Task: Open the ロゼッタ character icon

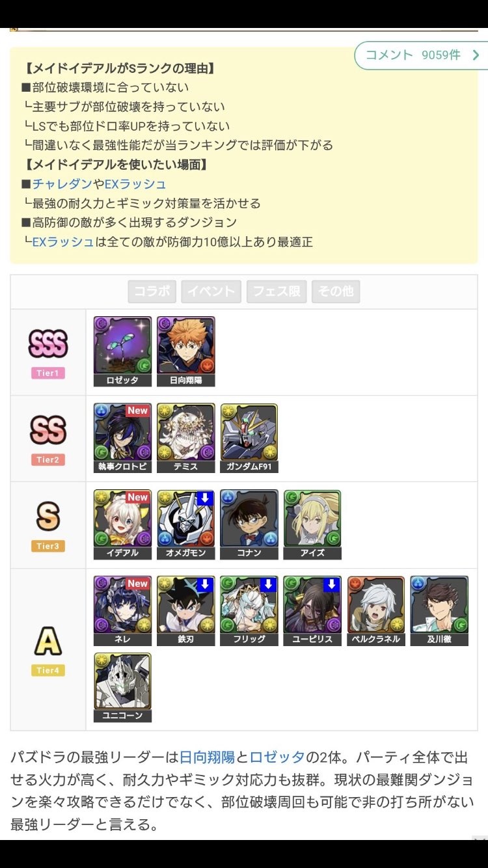Action: pos(122,351)
